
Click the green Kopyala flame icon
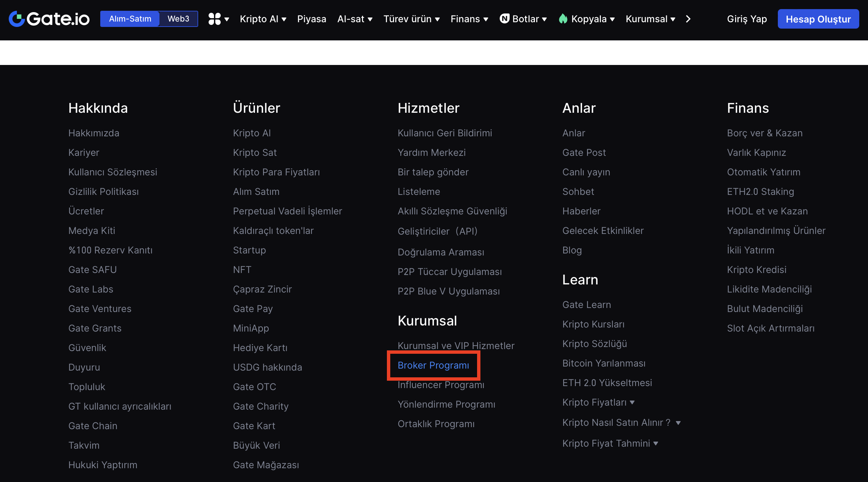point(563,19)
